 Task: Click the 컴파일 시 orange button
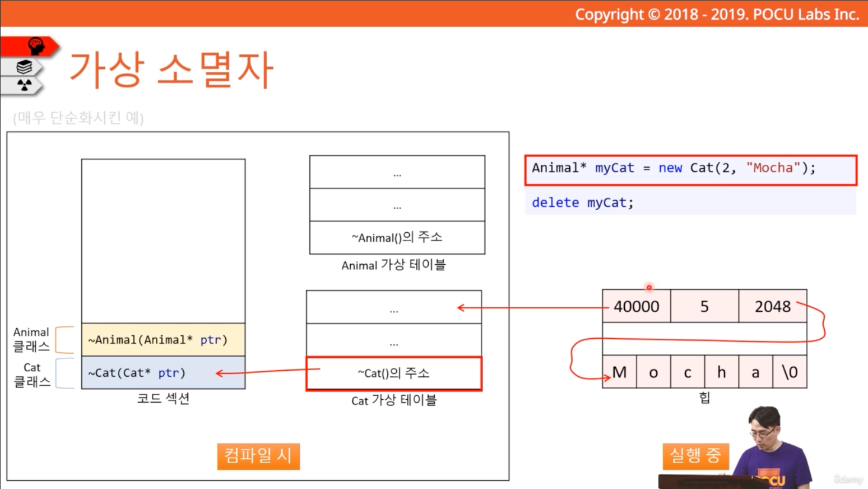click(x=258, y=456)
